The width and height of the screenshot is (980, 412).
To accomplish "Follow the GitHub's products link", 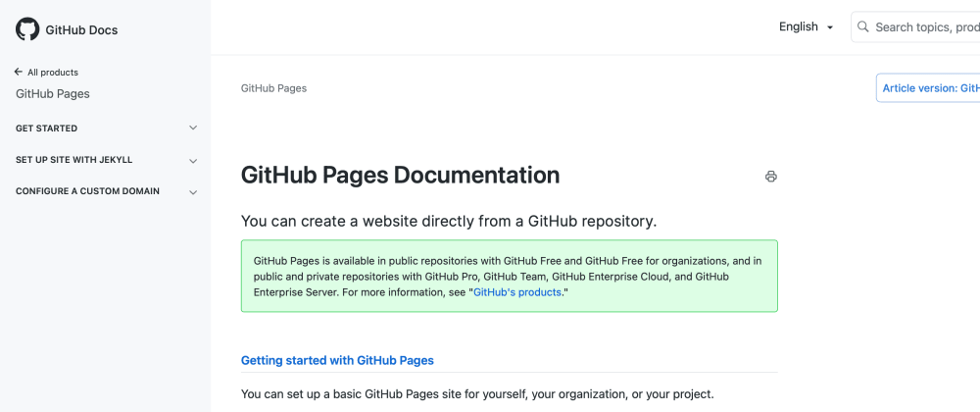I will click(517, 292).
